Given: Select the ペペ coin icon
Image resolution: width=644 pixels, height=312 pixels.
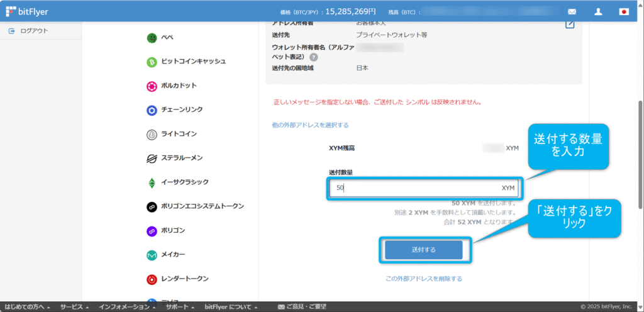Looking at the screenshot, I should point(152,38).
